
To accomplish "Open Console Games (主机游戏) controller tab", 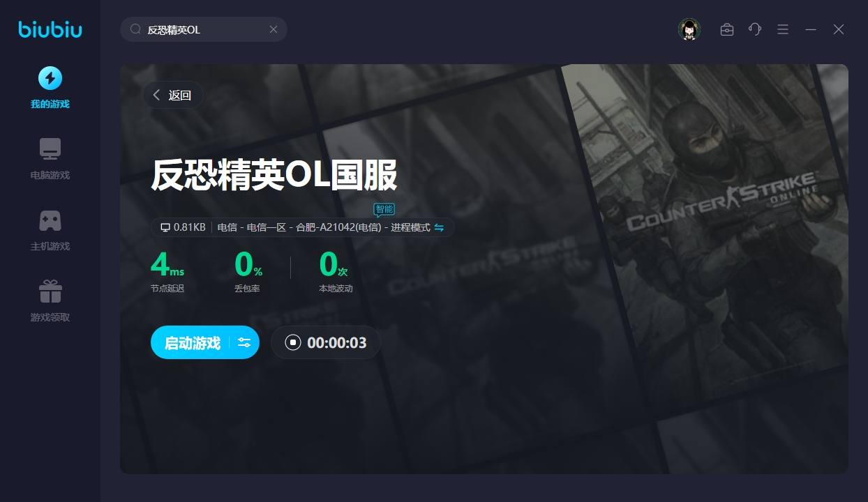I will point(50,229).
